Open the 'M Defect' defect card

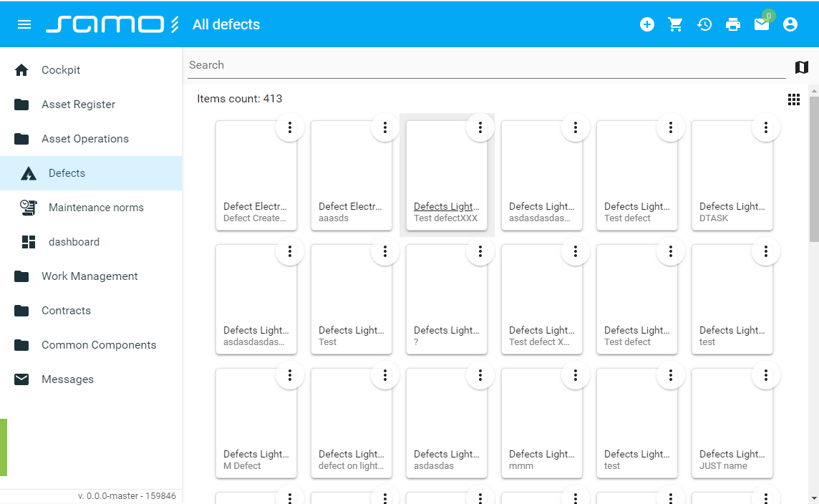[256, 423]
